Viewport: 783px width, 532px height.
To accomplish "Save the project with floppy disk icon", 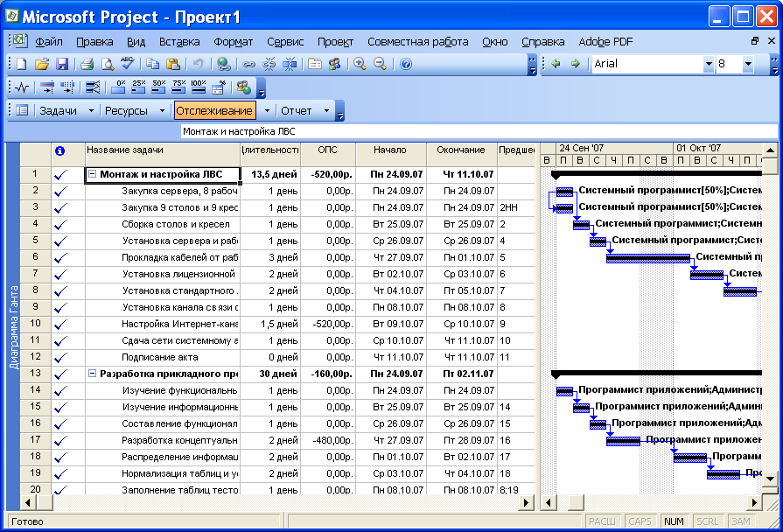I will (62, 64).
